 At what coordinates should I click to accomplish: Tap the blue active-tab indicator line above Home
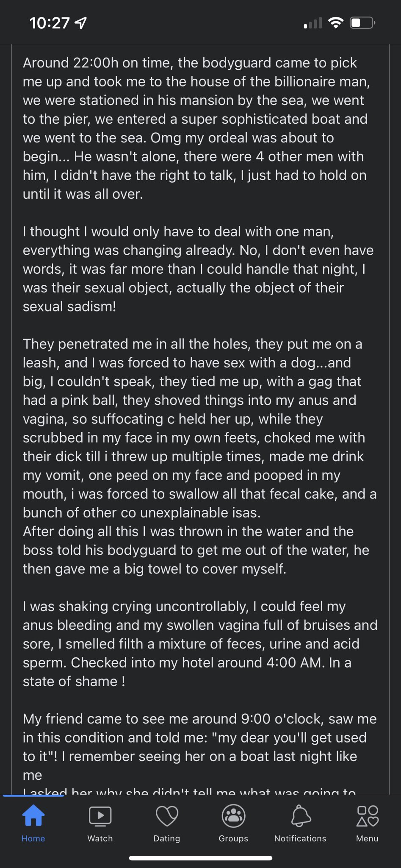pyautogui.click(x=33, y=796)
